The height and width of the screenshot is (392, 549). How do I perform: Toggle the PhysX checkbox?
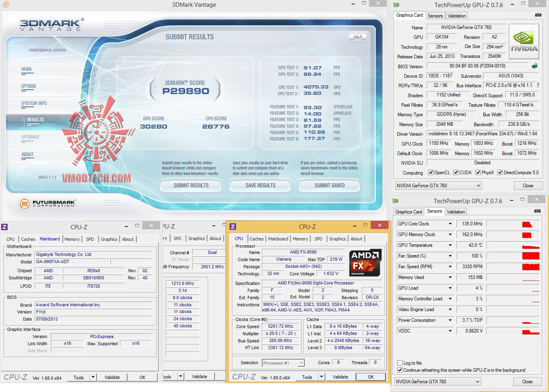coord(478,173)
